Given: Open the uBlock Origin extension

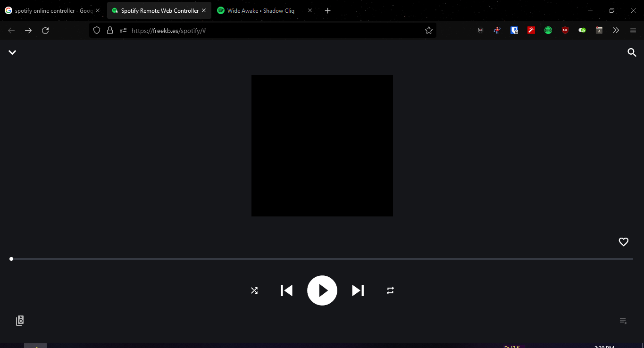Looking at the screenshot, I should tap(565, 30).
